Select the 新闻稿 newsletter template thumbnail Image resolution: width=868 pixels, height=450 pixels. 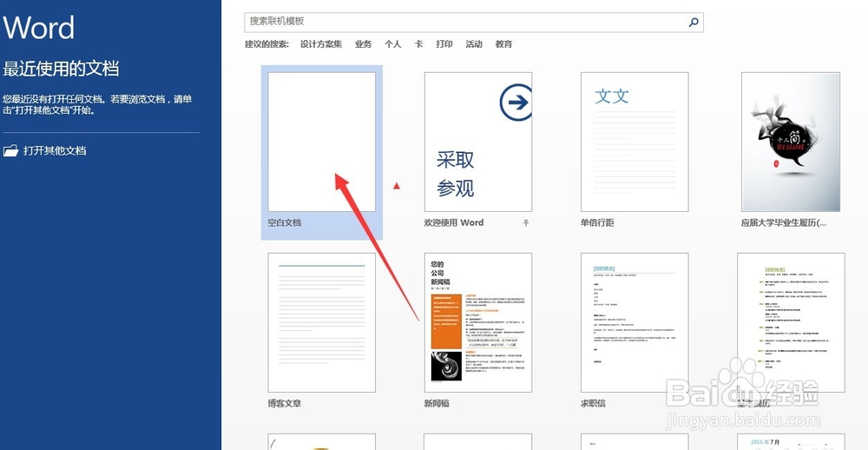[478, 322]
